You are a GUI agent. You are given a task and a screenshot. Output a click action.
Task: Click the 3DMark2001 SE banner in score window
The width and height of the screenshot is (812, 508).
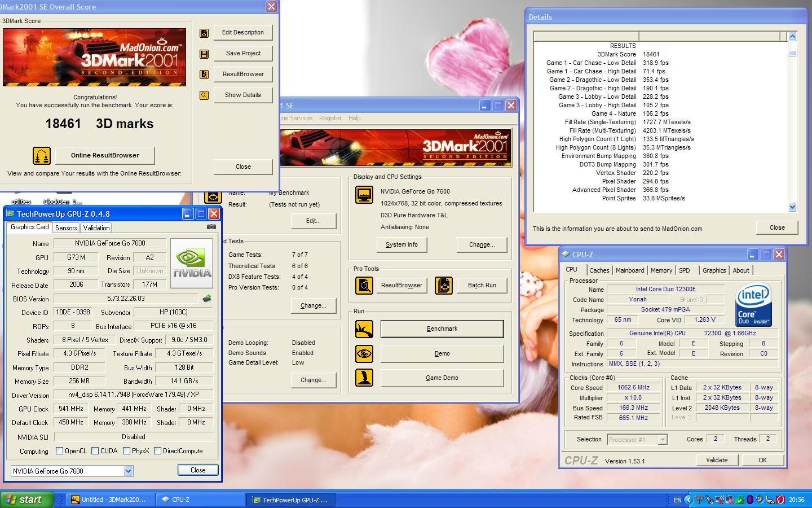pyautogui.click(x=94, y=57)
